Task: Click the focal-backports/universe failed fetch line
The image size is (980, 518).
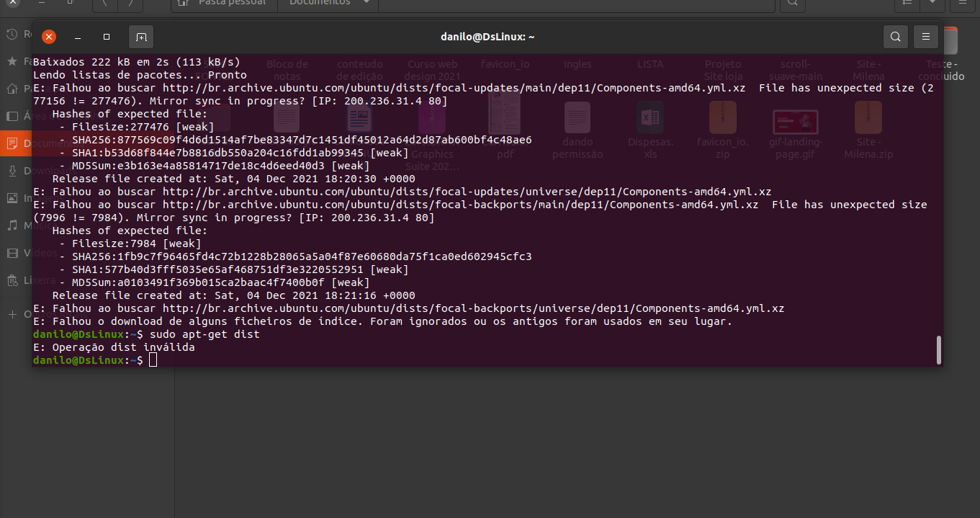Action: (409, 308)
